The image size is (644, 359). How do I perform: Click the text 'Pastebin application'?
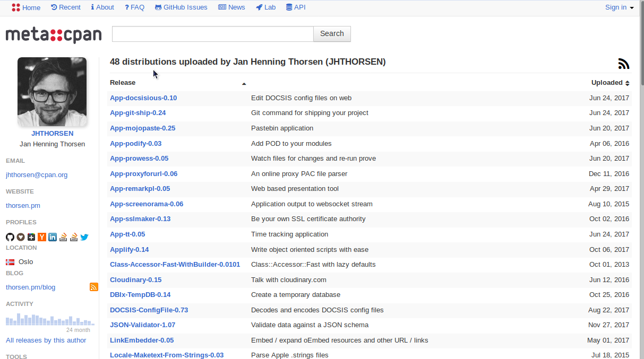click(282, 128)
